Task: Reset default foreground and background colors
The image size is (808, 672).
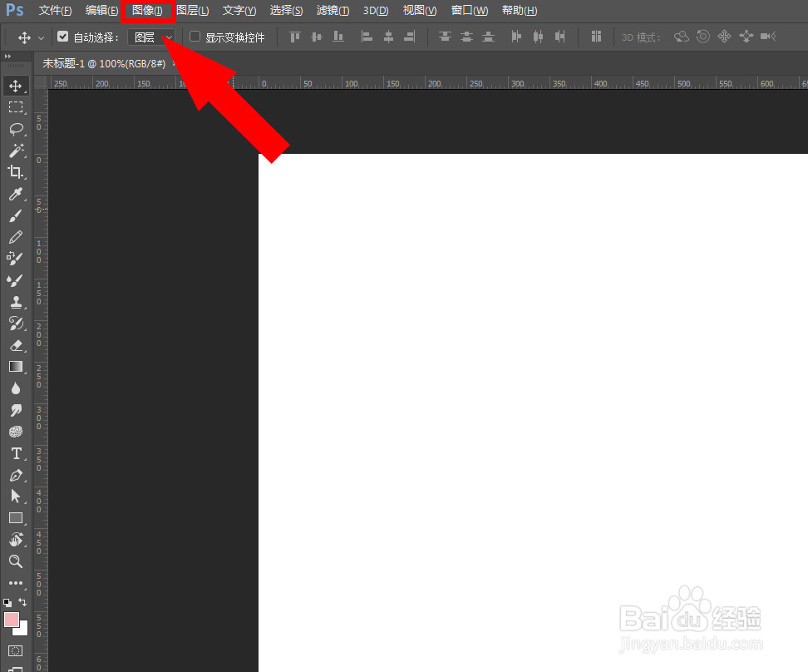Action: (7, 602)
